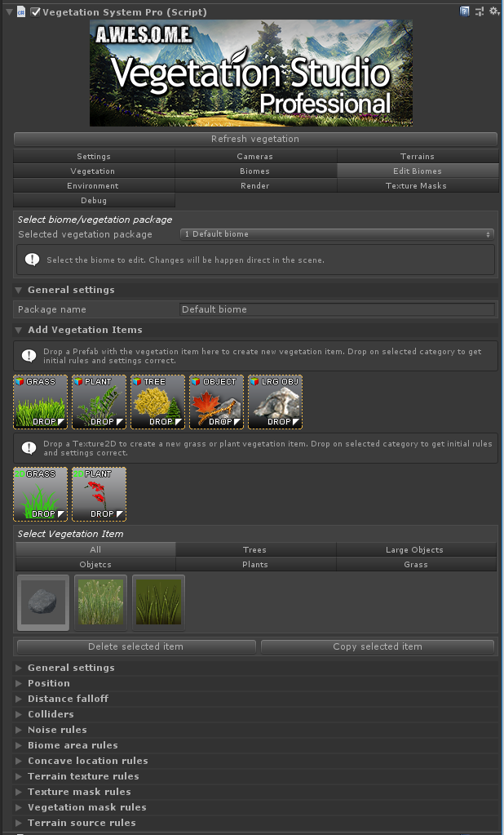Screen dimensions: 504x835
Task: Expand the Terrain source rules section
Action: tap(19, 823)
